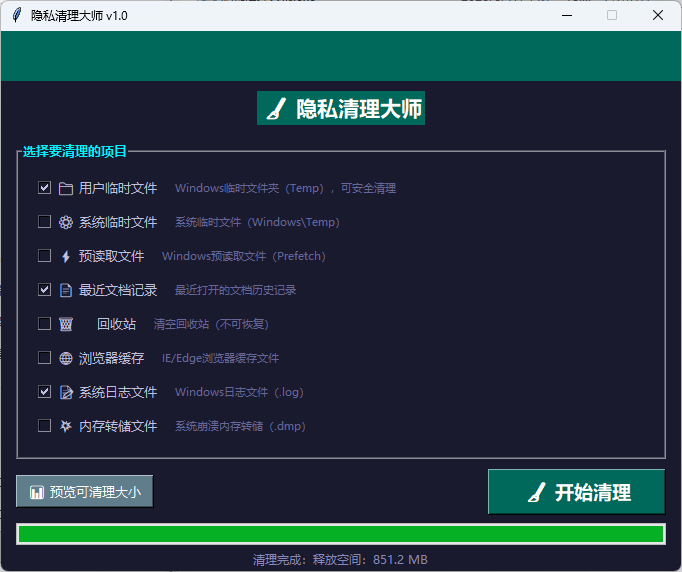The height and width of the screenshot is (572, 682).
Task: Click the broom icon on 开始清理 button
Action: (x=537, y=492)
